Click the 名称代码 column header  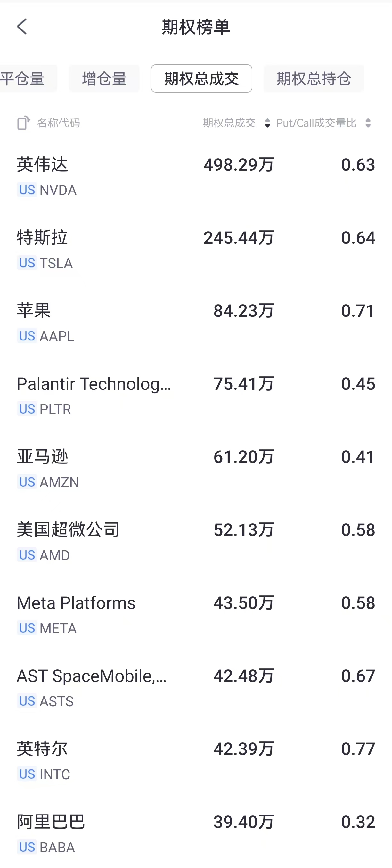(x=58, y=123)
